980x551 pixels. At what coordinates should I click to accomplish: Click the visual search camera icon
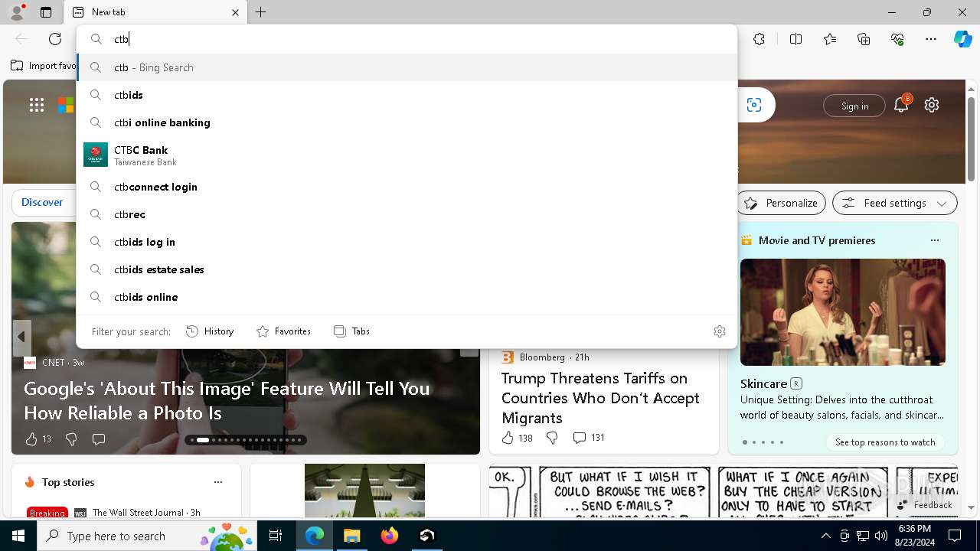tap(754, 105)
